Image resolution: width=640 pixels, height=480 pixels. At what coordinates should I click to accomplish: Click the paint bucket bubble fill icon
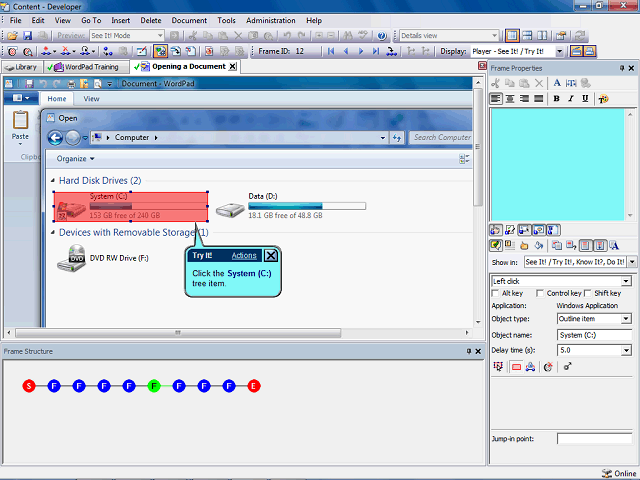(538, 246)
